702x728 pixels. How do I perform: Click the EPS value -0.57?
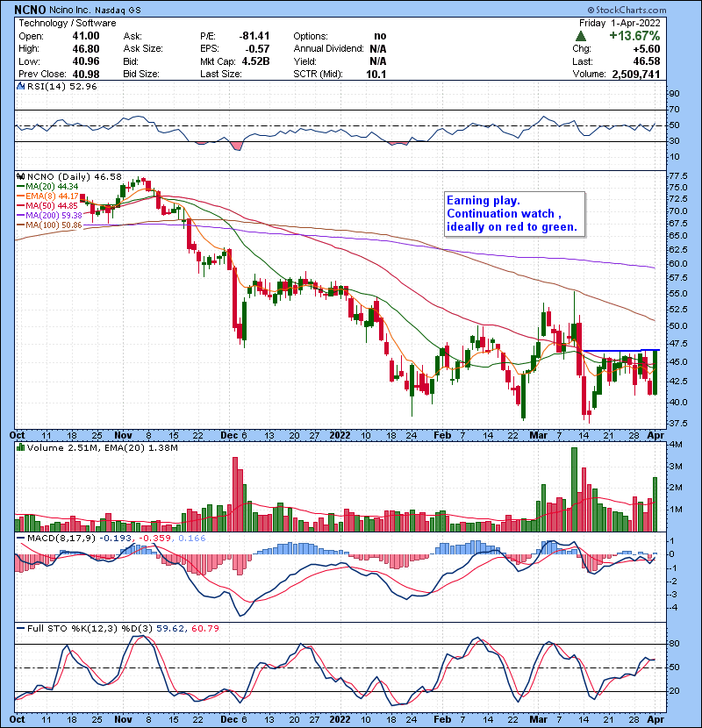click(256, 49)
